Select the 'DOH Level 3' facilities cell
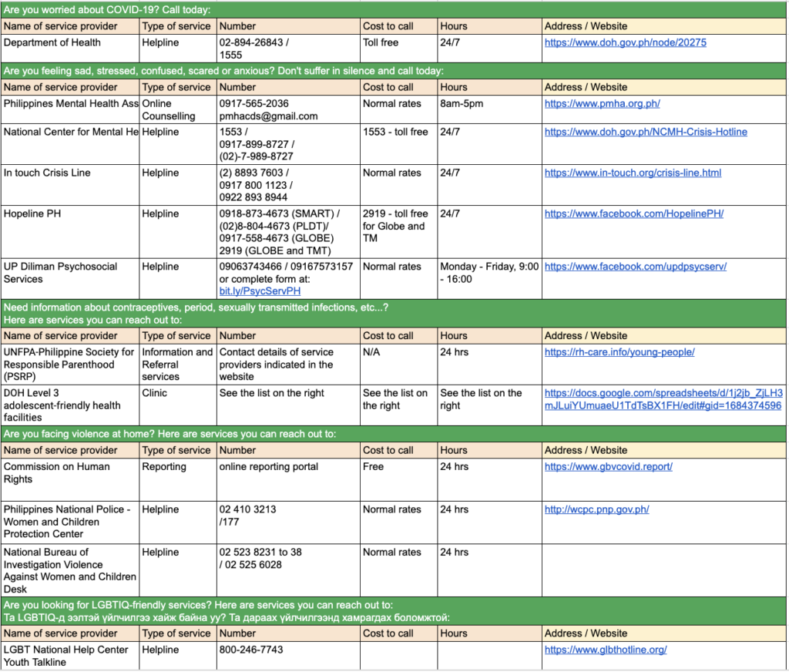The image size is (789, 672). pyautogui.click(x=70, y=405)
